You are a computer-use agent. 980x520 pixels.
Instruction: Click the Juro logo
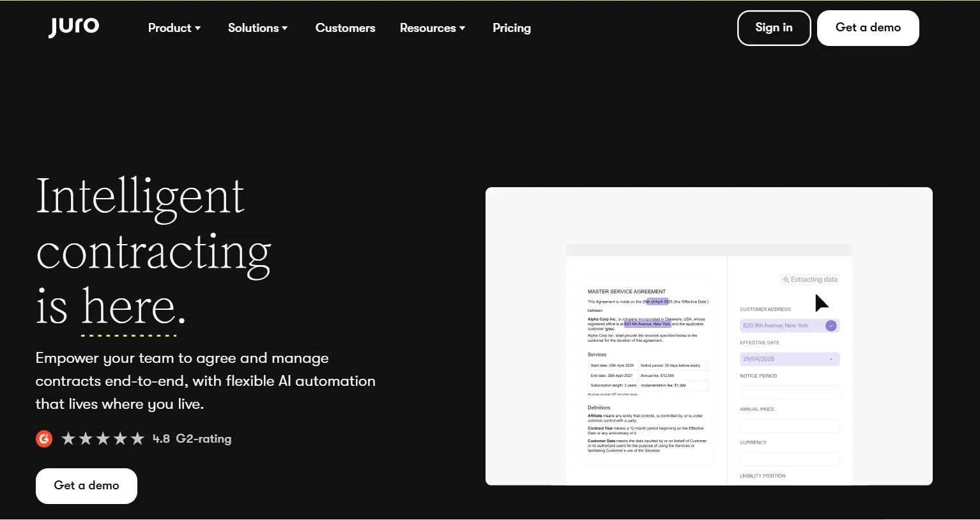[73, 27]
